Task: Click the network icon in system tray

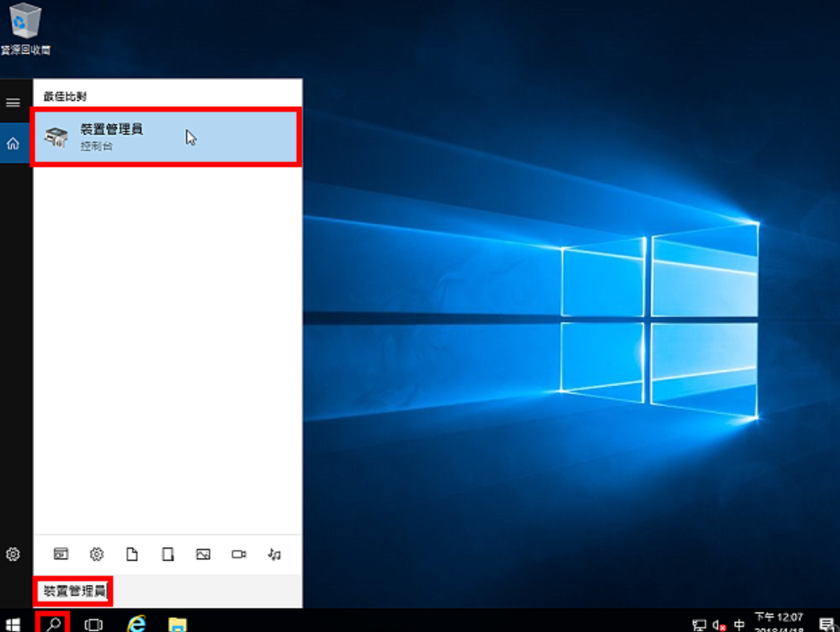Action: point(699,625)
